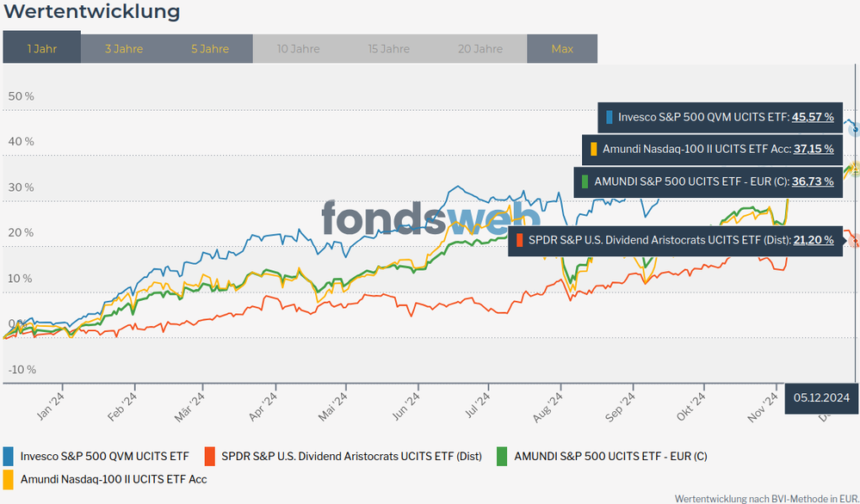Toggle SPDR S&P U.S. Dividend Aristocrats series
Viewport: 860px width, 504px height.
coord(351,456)
